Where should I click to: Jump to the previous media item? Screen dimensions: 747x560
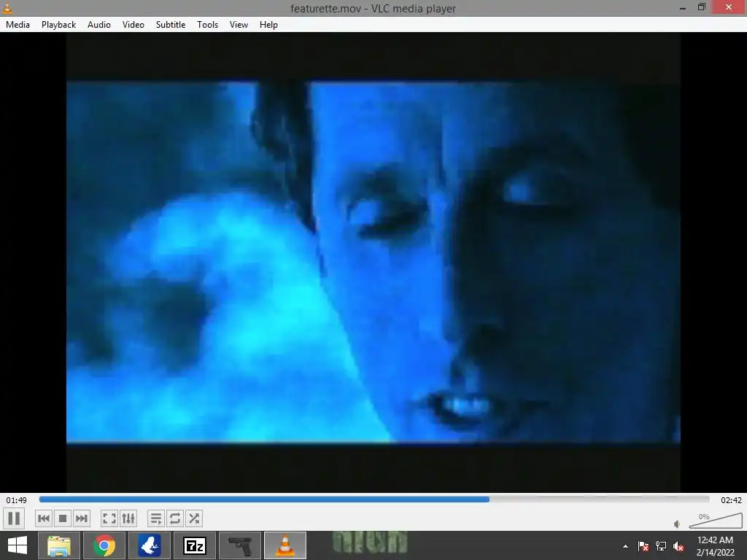43,518
